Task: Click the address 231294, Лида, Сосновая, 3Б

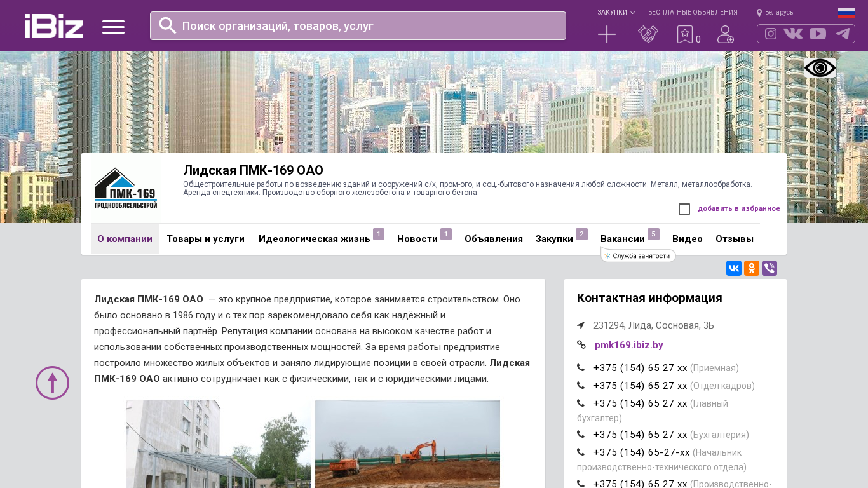Action: point(654,325)
